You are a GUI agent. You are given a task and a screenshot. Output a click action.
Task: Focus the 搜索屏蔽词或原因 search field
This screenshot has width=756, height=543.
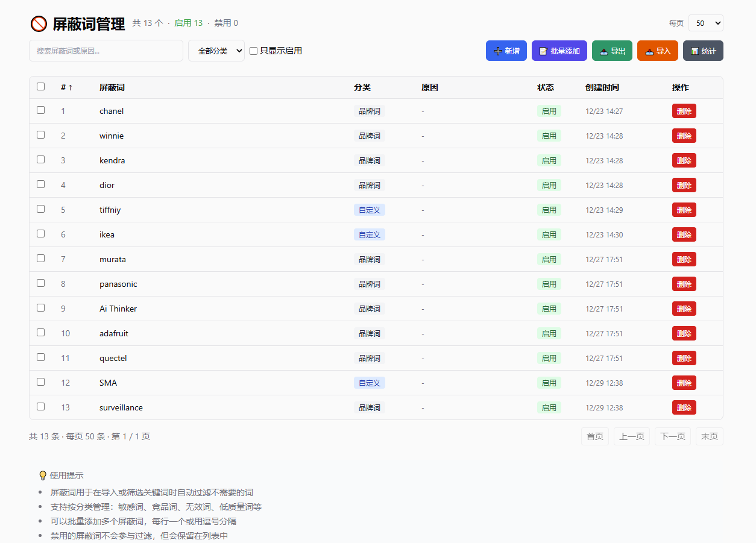click(x=106, y=51)
